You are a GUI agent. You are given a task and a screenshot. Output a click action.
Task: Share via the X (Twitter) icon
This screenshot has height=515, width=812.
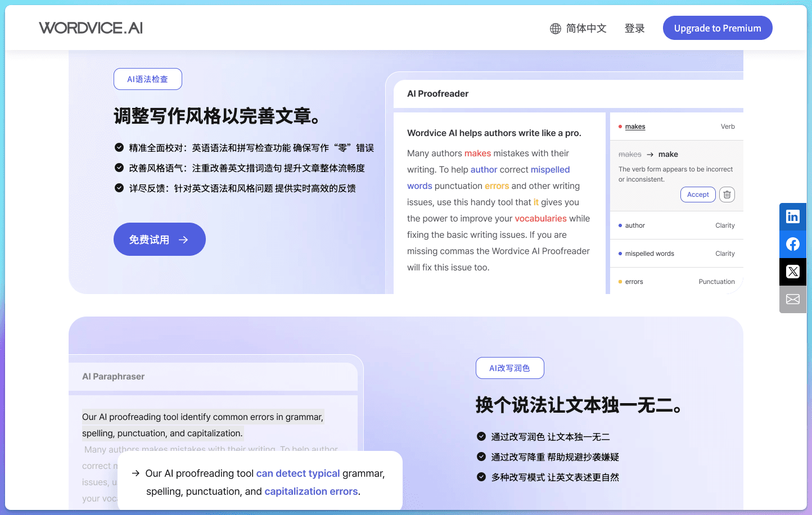pos(793,272)
